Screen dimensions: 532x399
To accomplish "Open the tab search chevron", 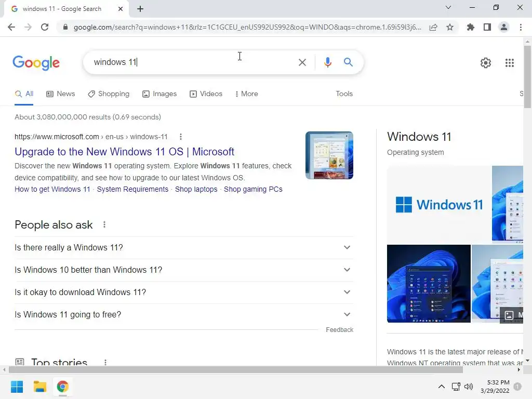I will (x=448, y=7).
